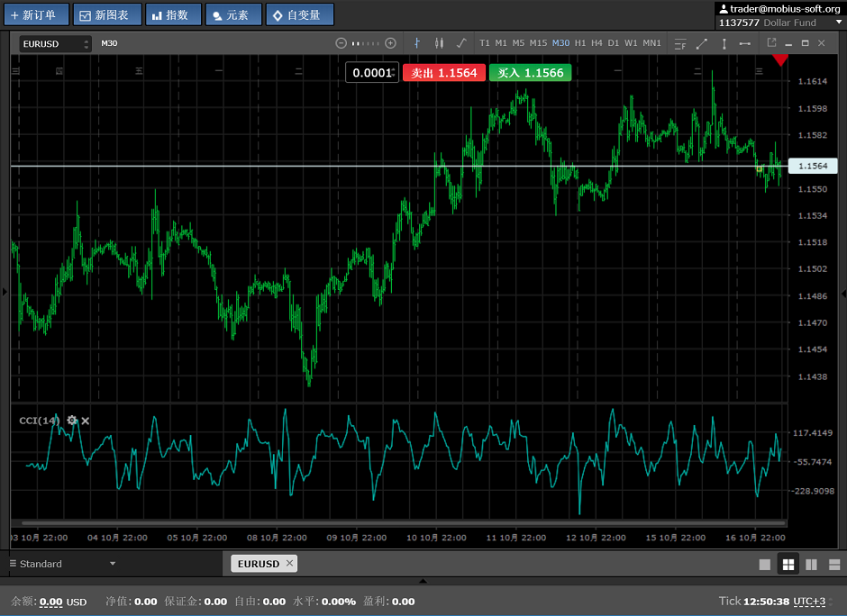The image size is (847, 616).
Task: Click Sell (卖出) at 1.1564
Action: point(444,72)
